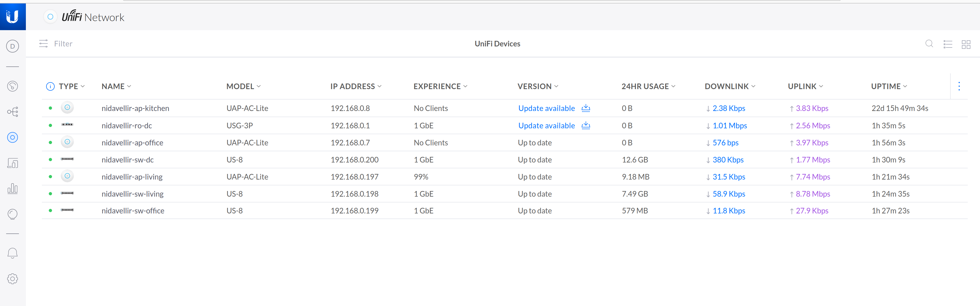Open the Clients sidebar icon
Image resolution: width=980 pixels, height=306 pixels.
point(13,163)
